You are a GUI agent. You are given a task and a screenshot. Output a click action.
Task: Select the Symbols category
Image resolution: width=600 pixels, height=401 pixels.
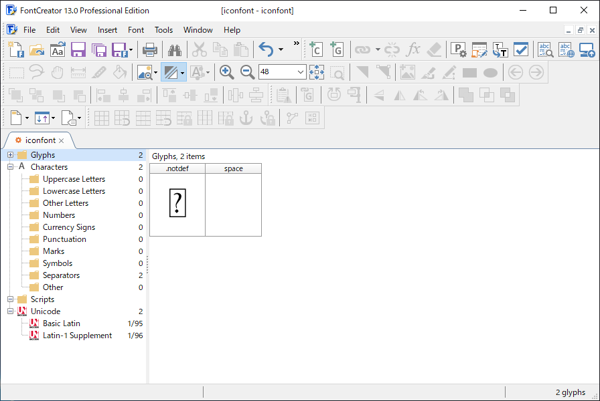click(x=57, y=263)
